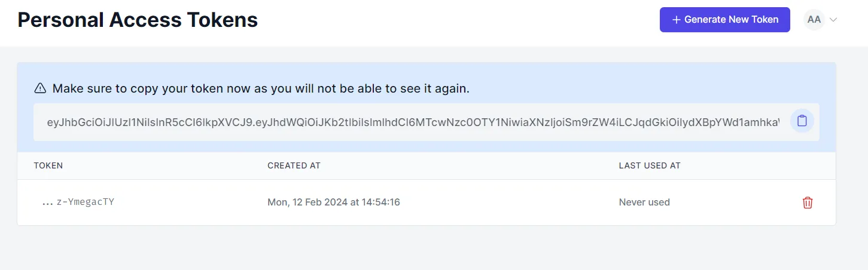Viewport: 868px width, 270px height.
Task: Click the TOKEN column header
Action: coord(48,165)
